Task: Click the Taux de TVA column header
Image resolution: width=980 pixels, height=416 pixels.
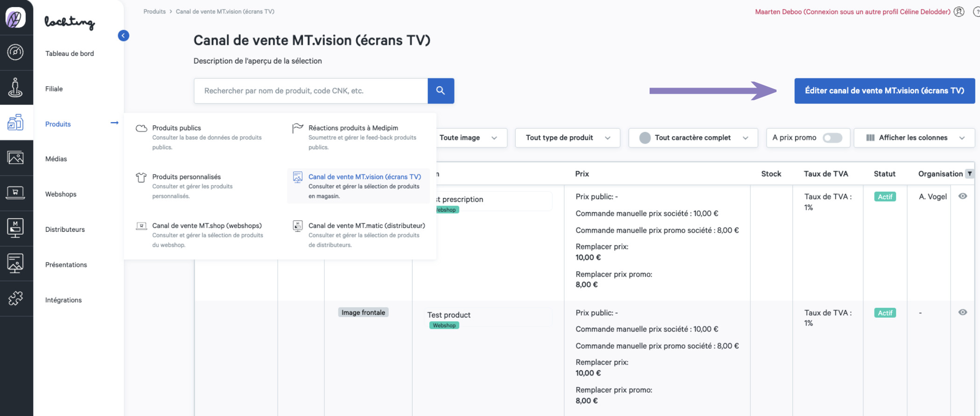Action: pyautogui.click(x=826, y=174)
